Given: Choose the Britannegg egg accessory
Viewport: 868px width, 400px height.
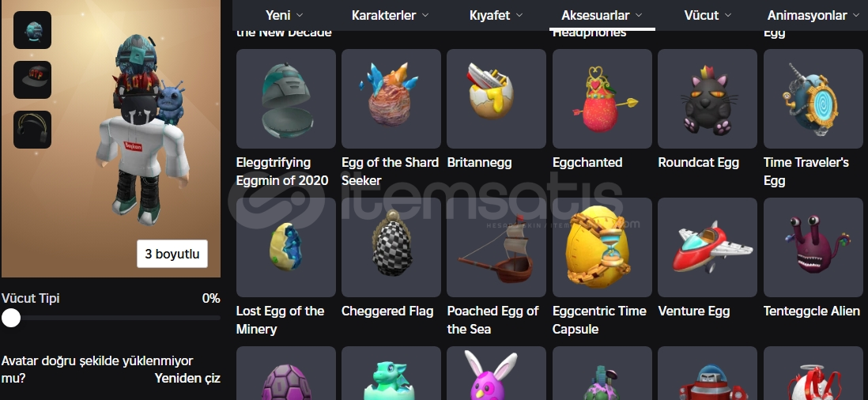Looking at the screenshot, I should 496,99.
